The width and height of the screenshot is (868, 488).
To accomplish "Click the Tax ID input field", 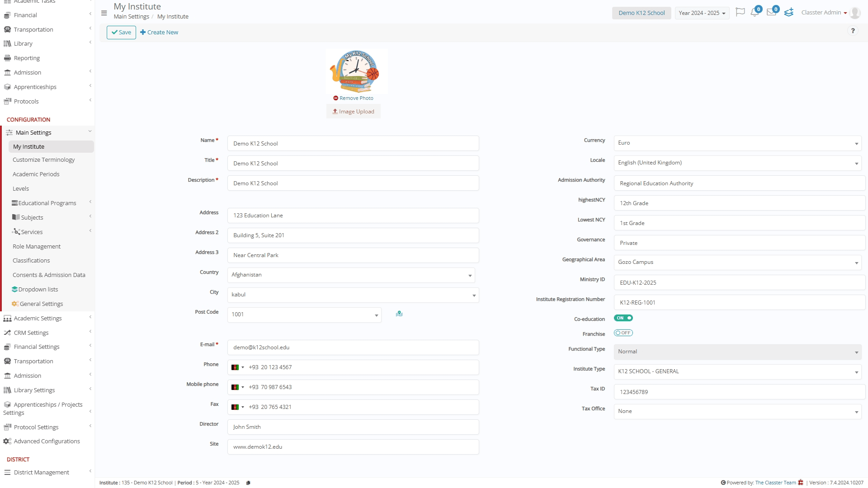I will tap(740, 392).
